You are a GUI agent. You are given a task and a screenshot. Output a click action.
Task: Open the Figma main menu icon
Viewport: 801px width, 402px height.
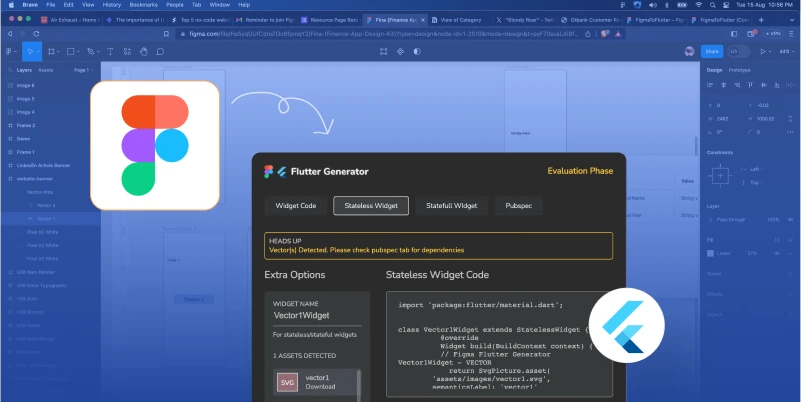(10, 51)
